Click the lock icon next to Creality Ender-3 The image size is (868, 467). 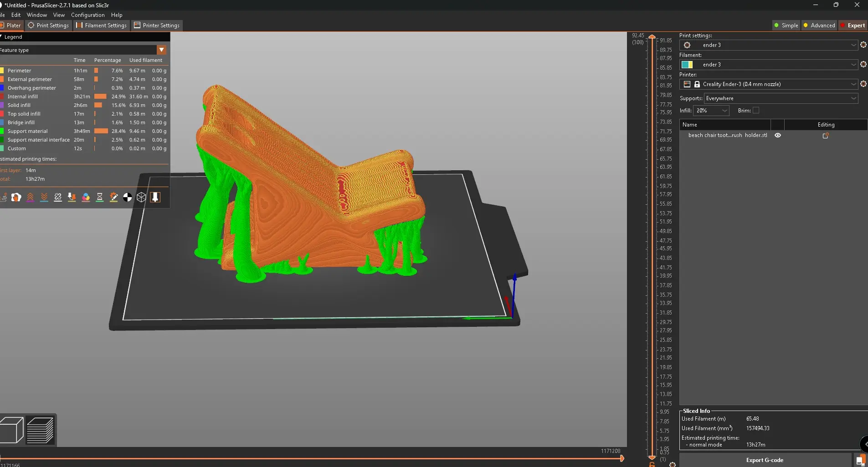[x=697, y=84]
